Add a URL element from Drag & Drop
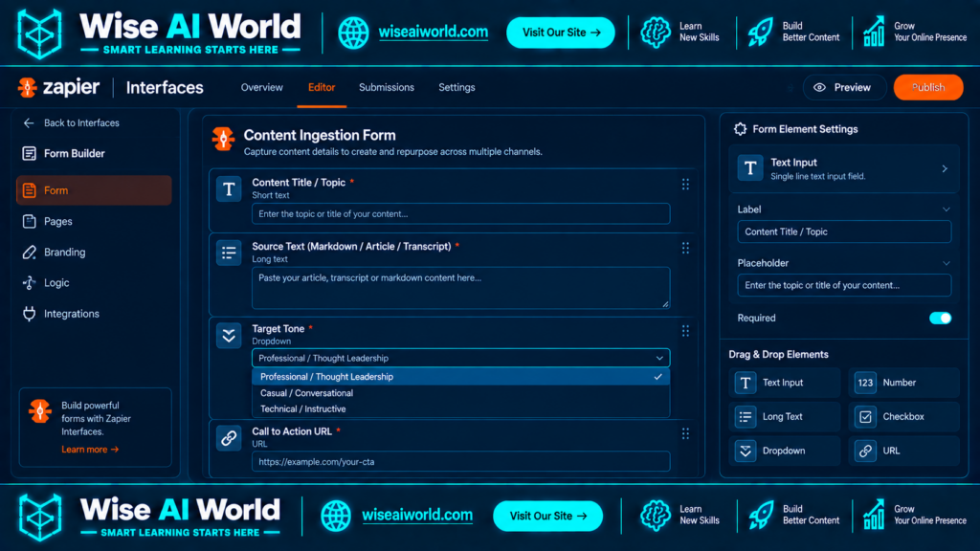The image size is (980, 551). (x=903, y=451)
